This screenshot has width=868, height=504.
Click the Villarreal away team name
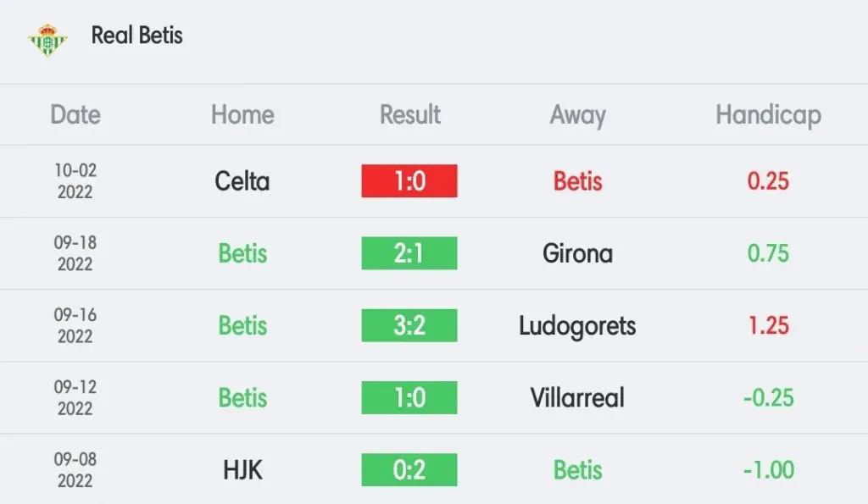(x=577, y=398)
